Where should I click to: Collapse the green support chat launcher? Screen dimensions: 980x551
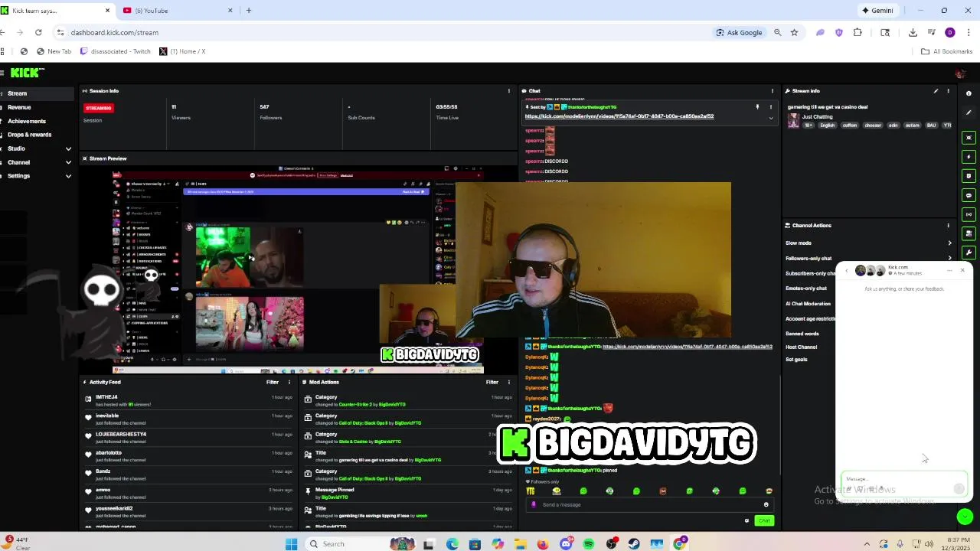coord(965,517)
